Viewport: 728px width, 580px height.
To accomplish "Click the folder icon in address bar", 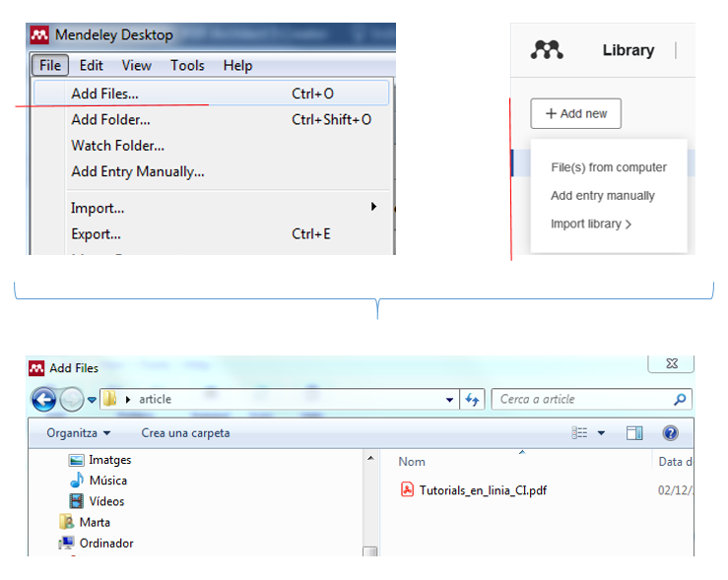I will point(110,399).
